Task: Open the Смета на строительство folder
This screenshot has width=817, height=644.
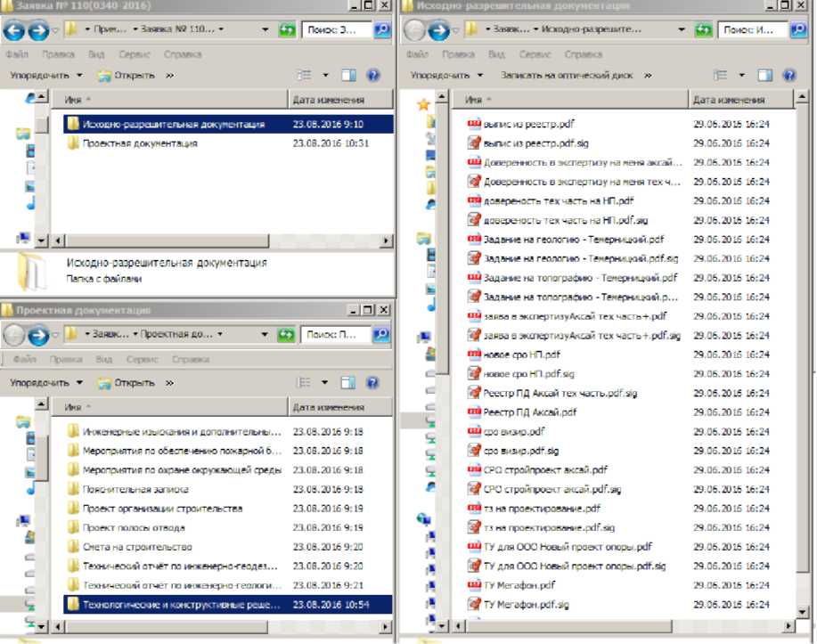Action: pyautogui.click(x=137, y=546)
